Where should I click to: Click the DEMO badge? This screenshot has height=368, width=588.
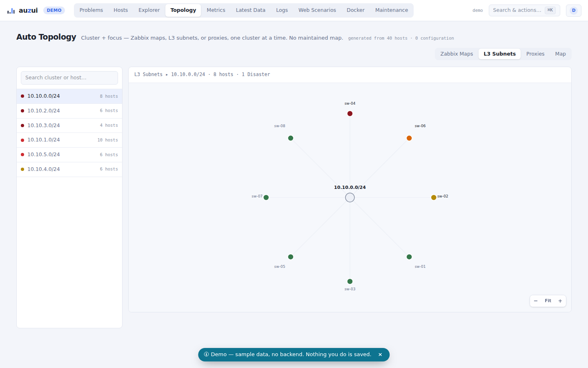click(x=54, y=10)
